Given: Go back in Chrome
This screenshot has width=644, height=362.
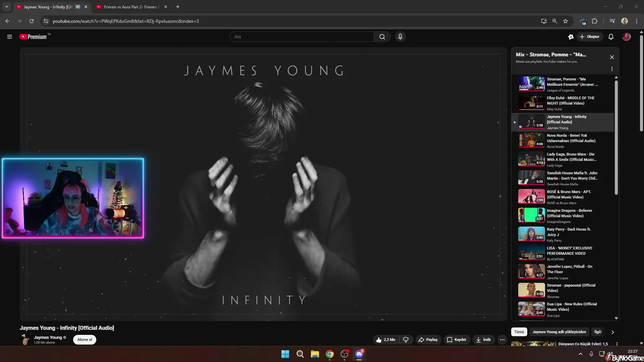Looking at the screenshot, I should point(8,21).
